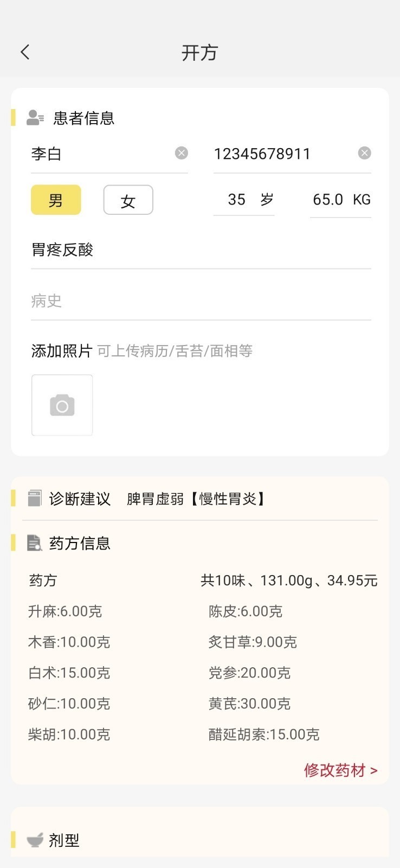The width and height of the screenshot is (400, 868).
Task: Edit the weight field showing 65.0
Action: coord(328,200)
